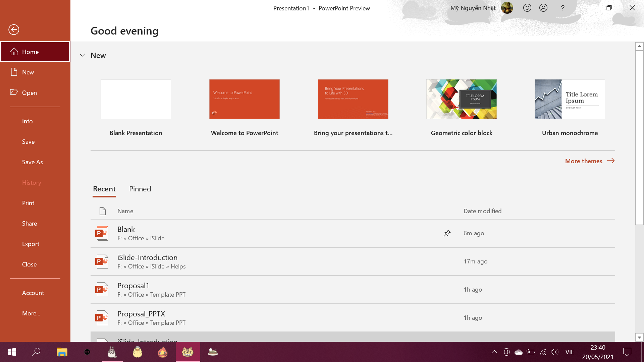Click Totoro icon in taskbar
Image resolution: width=644 pixels, height=362 pixels.
click(x=112, y=352)
